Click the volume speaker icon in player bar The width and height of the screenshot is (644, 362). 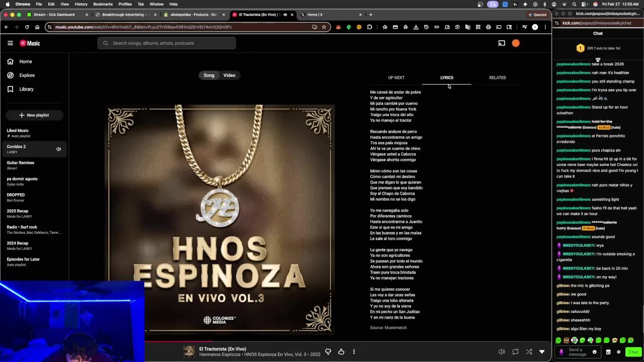(502, 352)
